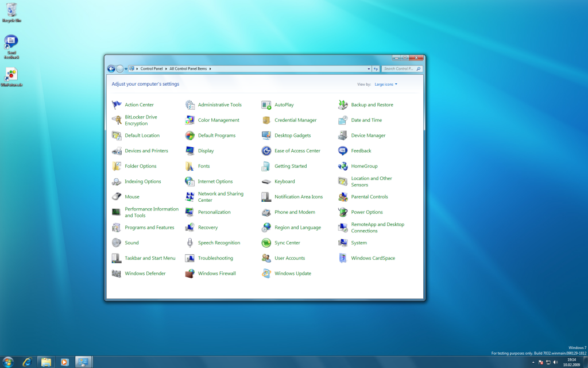Open the Windows Update icon
The width and height of the screenshot is (588, 368).
point(266,274)
